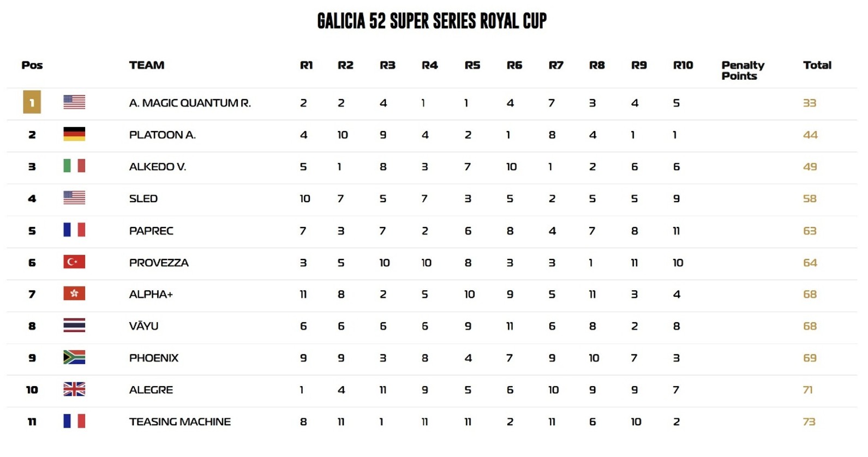Click the gold position 1 badge
The width and height of the screenshot is (868, 457).
pos(32,103)
